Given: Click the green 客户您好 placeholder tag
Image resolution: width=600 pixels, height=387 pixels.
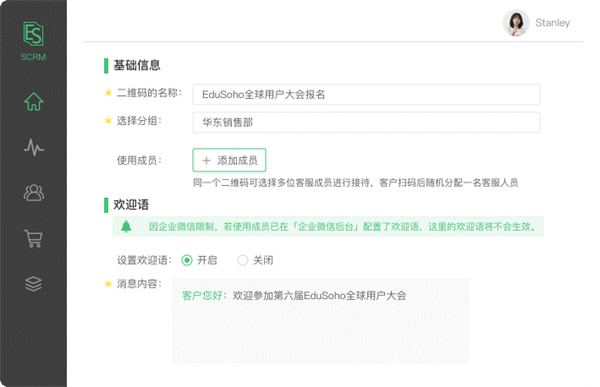Looking at the screenshot, I should point(202,296).
